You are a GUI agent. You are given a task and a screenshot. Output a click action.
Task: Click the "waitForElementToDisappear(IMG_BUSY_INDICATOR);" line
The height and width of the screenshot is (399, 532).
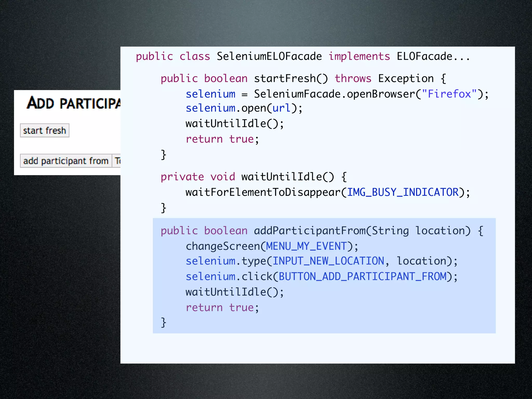tap(328, 193)
